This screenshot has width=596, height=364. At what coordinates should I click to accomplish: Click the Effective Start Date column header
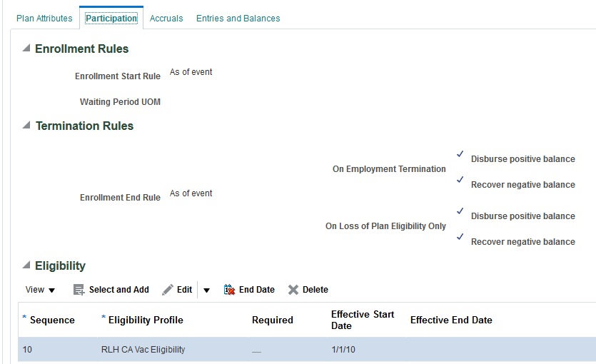tap(363, 320)
